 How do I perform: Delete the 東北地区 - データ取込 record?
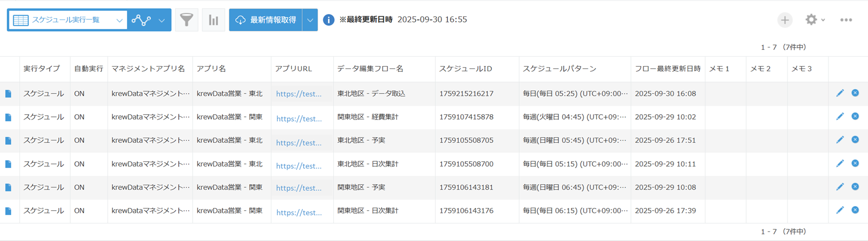[x=855, y=93]
